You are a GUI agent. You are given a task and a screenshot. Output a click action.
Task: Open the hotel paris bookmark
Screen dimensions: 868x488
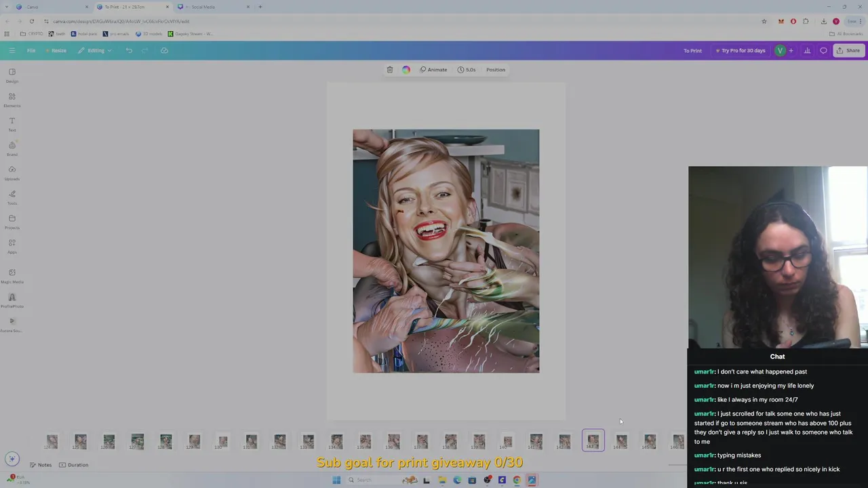tap(84, 34)
